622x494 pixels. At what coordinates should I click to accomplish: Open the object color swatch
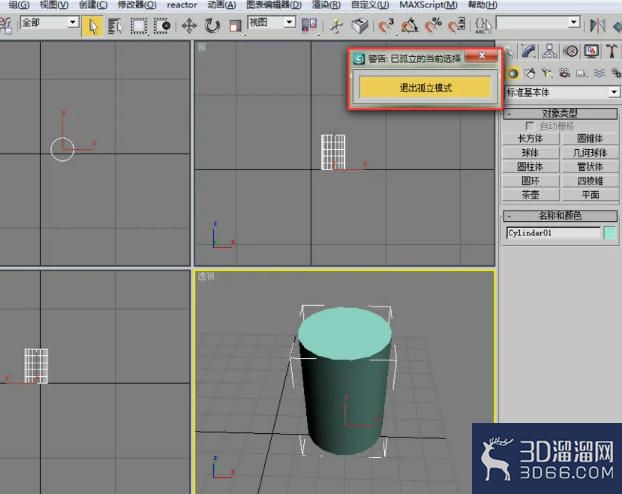coord(610,233)
